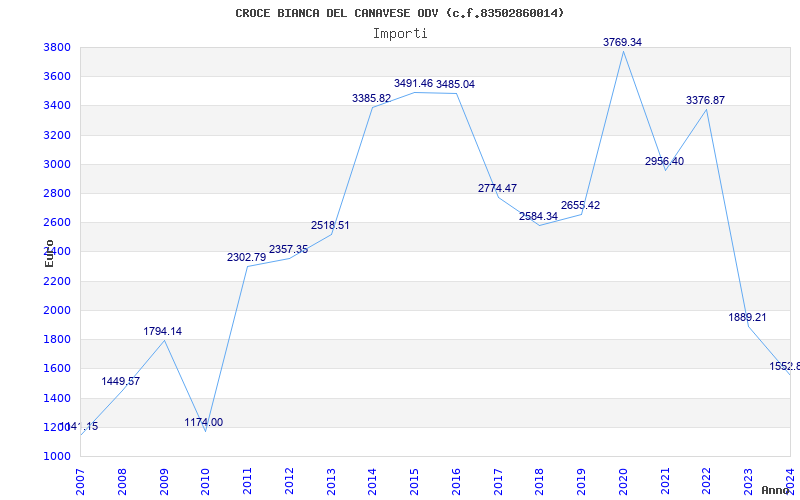Select the 2774.47 data label
This screenshot has width=800, height=500.
[x=497, y=188]
